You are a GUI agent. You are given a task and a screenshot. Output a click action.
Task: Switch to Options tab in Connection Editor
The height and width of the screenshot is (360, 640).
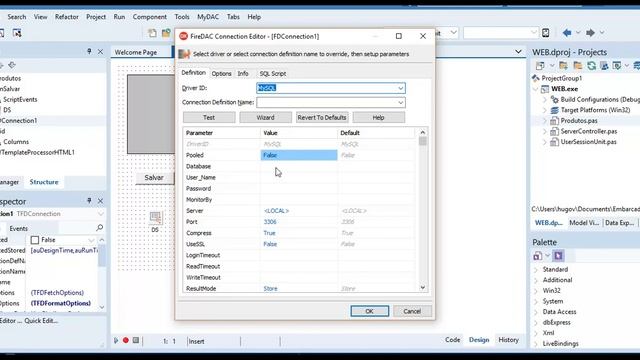(221, 73)
